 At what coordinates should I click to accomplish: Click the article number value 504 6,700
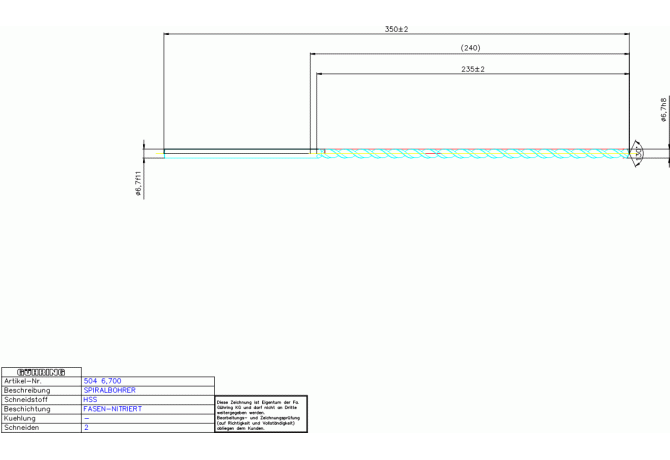pos(103,381)
